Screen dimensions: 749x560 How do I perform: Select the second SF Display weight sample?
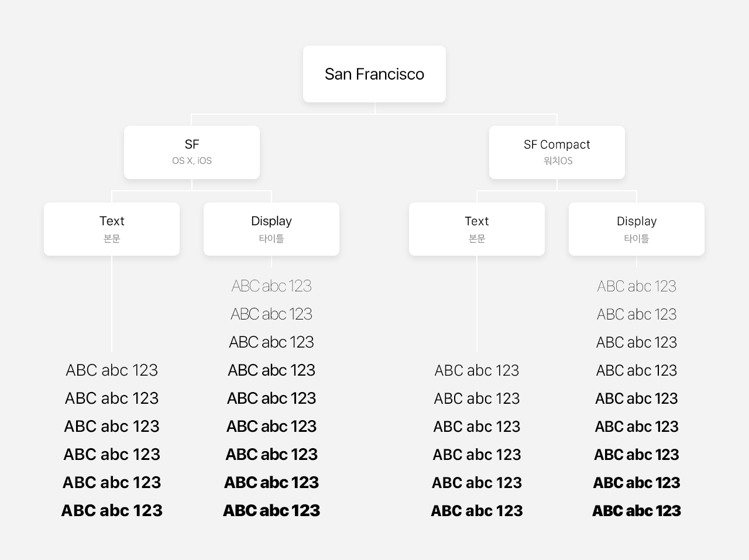(272, 314)
